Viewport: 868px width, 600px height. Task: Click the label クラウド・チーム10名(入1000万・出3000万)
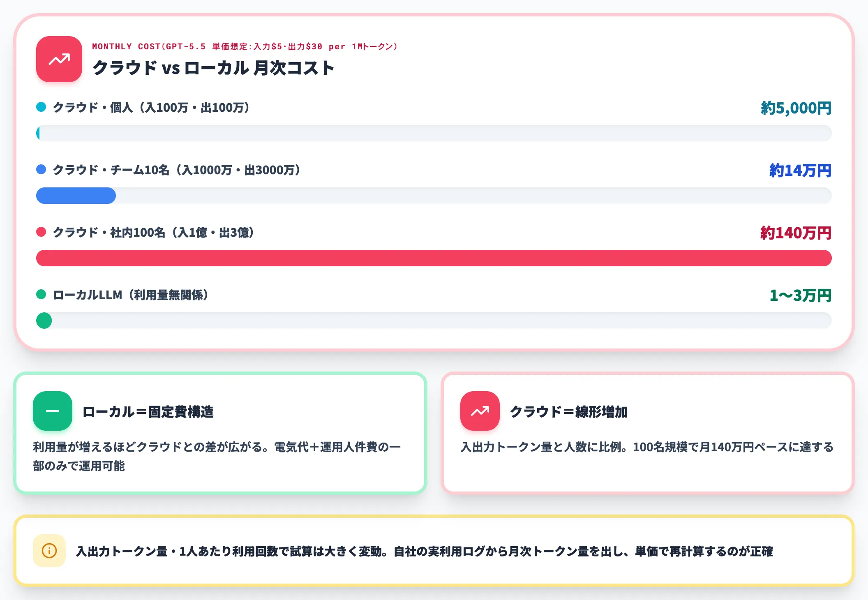[177, 170]
